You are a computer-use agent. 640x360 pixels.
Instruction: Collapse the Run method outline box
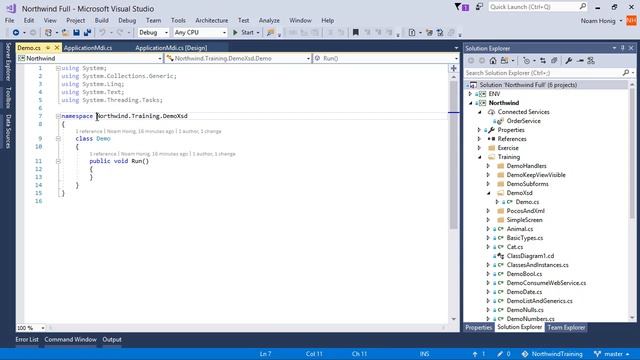pyautogui.click(x=58, y=161)
